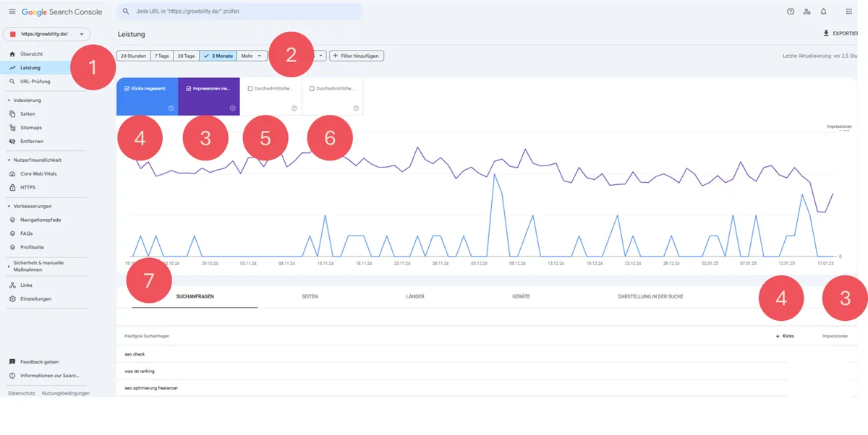This screenshot has width=868, height=435.
Task: Open the property selector https://growbility.de/
Action: click(x=47, y=34)
